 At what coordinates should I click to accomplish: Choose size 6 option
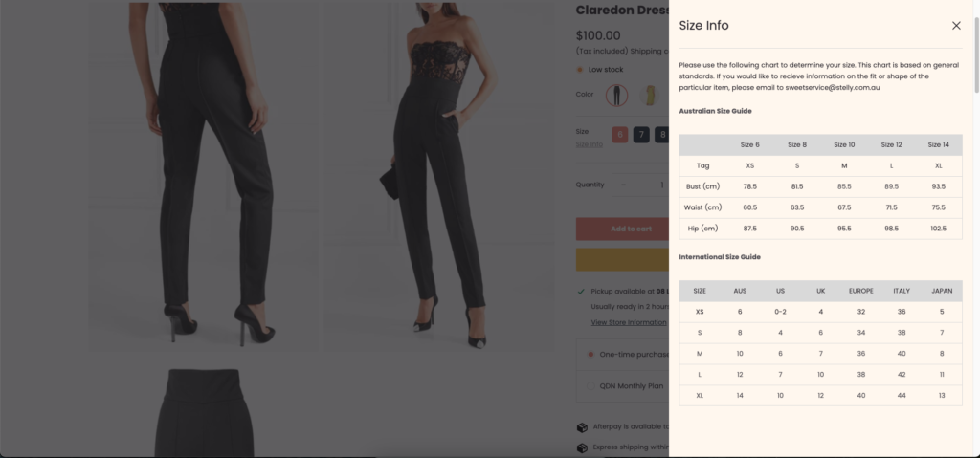(x=619, y=134)
